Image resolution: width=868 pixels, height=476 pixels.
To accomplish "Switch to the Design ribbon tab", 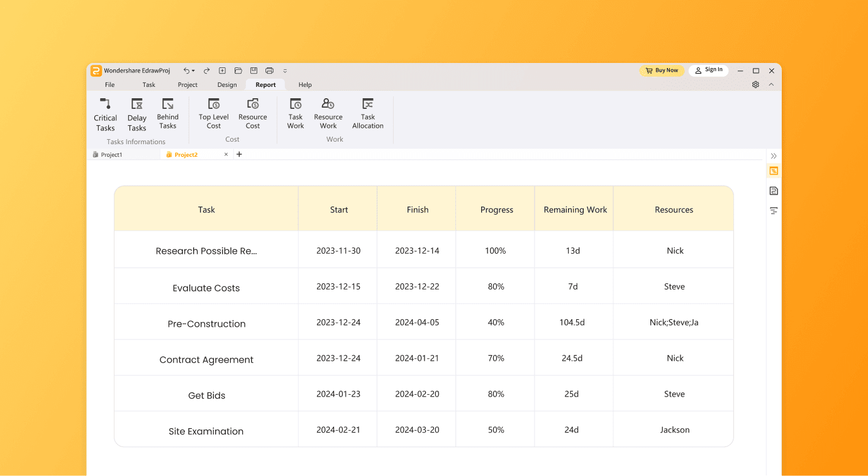I will click(x=227, y=85).
